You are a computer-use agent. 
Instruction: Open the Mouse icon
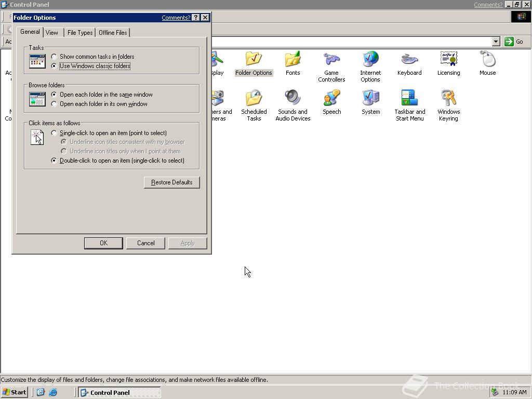tap(487, 63)
